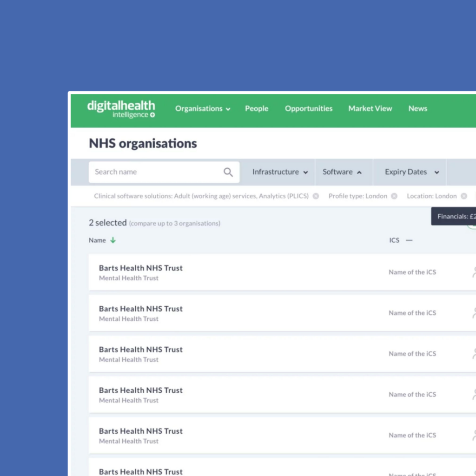Expand the Expiry Dates filter
The image size is (476, 476).
click(412, 172)
